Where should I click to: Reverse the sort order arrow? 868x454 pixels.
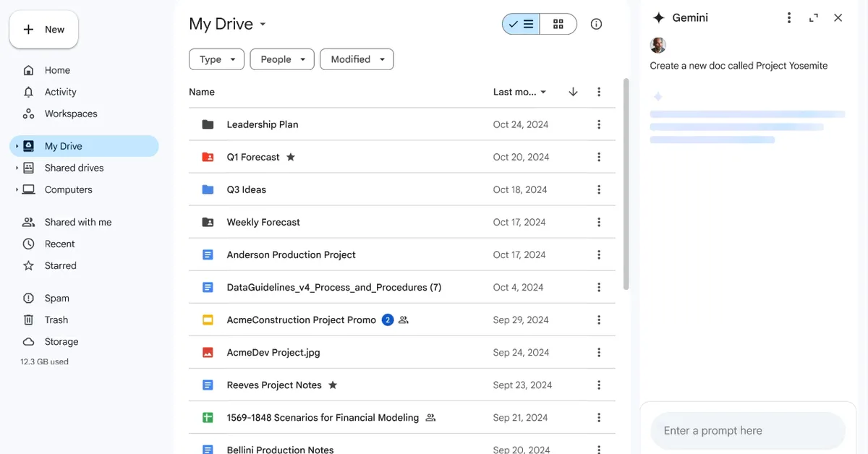pyautogui.click(x=573, y=92)
